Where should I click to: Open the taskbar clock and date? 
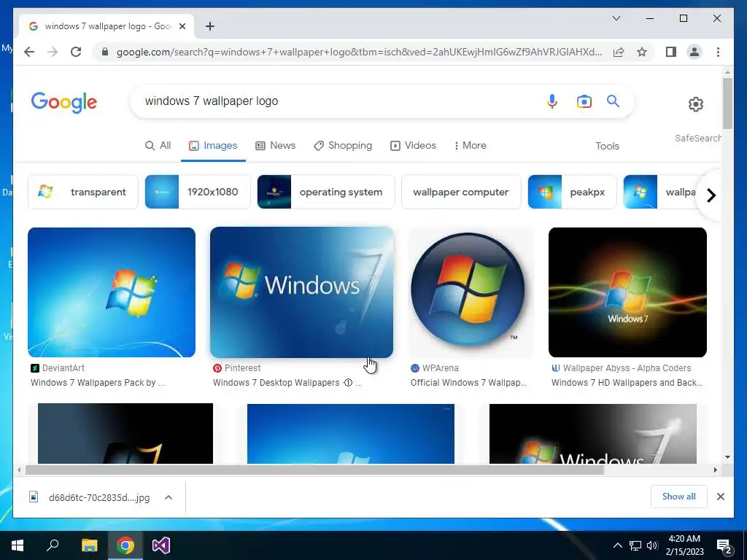click(684, 545)
